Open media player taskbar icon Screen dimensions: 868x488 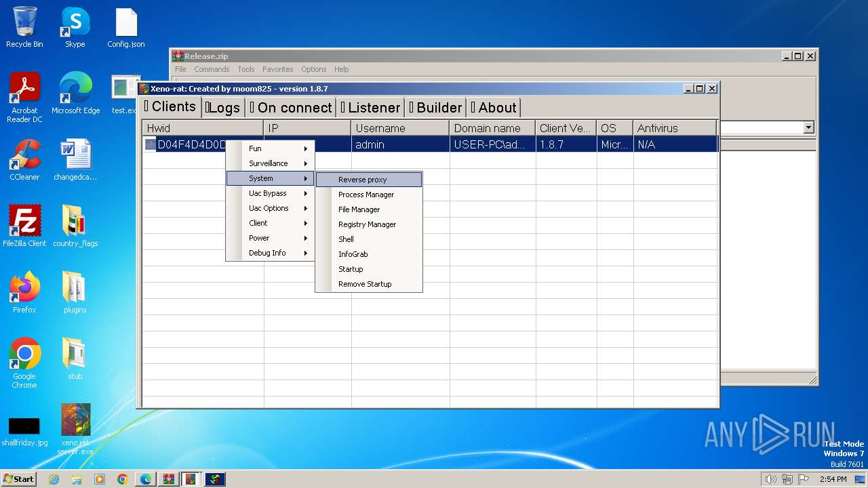[100, 479]
